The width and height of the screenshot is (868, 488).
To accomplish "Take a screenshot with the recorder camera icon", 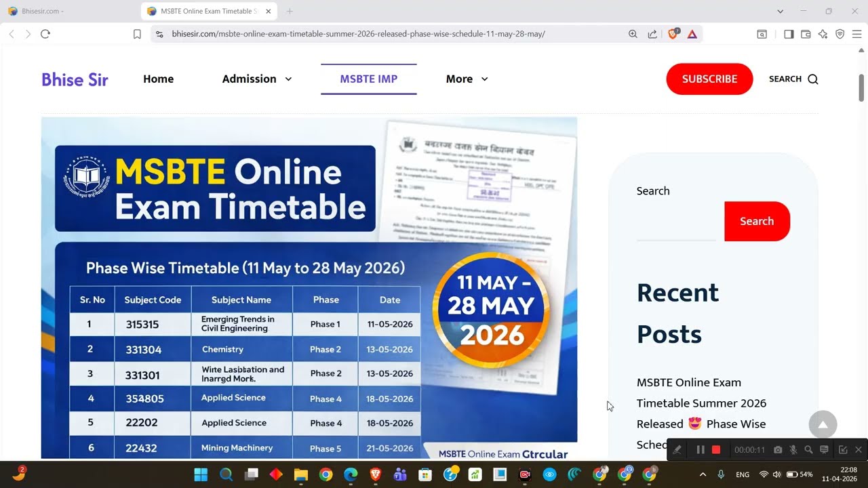I will [x=778, y=449].
